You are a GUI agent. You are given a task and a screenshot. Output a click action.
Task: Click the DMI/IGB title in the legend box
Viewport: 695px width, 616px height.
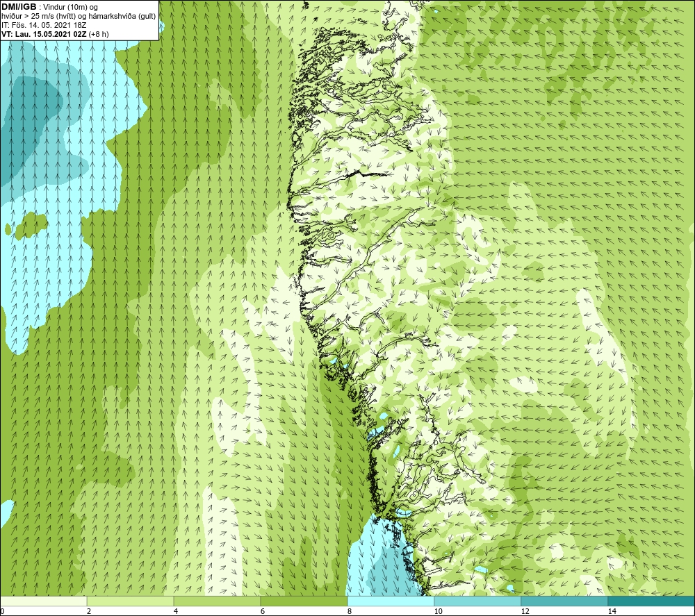[19, 7]
